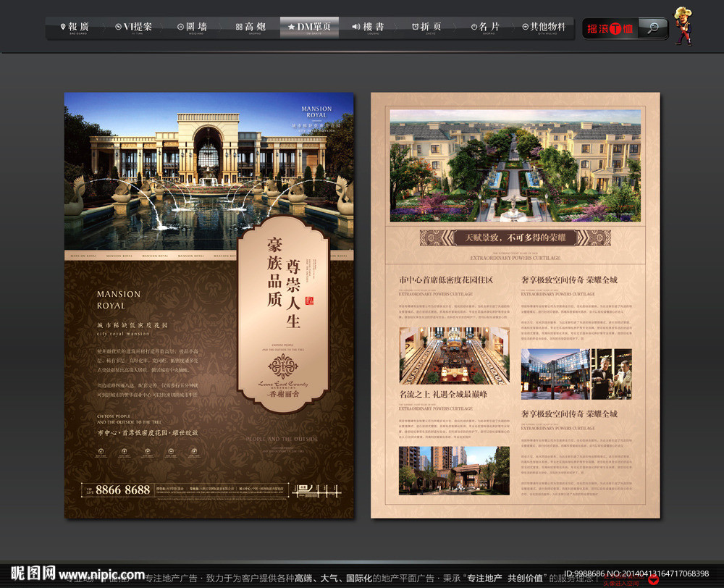
Task: Open the 樓書 tab
Action: [x=368, y=28]
